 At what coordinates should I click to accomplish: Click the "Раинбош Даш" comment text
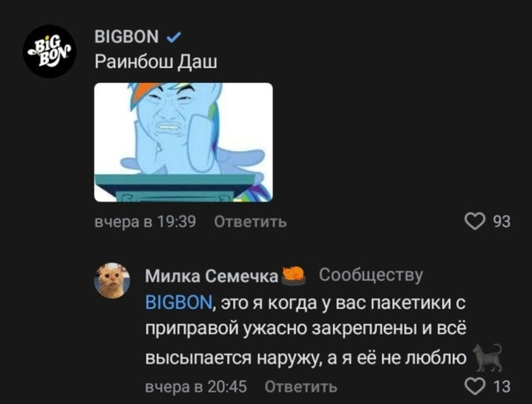(156, 62)
